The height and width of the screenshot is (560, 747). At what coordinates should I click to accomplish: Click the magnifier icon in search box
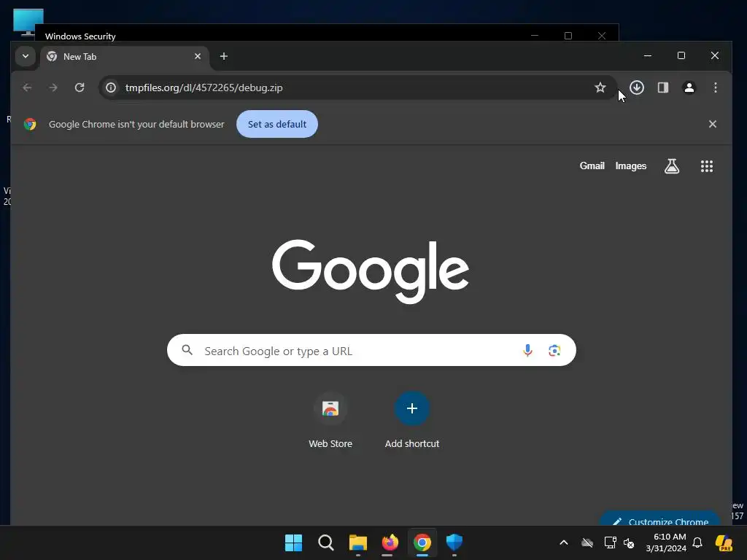click(187, 351)
